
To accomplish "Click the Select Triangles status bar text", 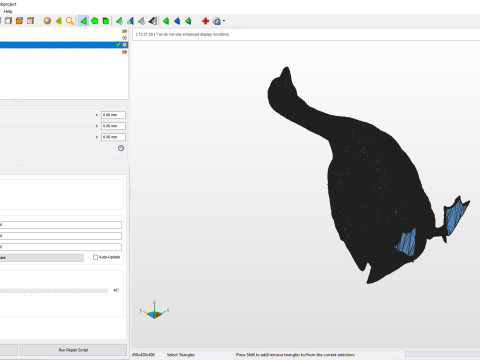I will coord(181,355).
